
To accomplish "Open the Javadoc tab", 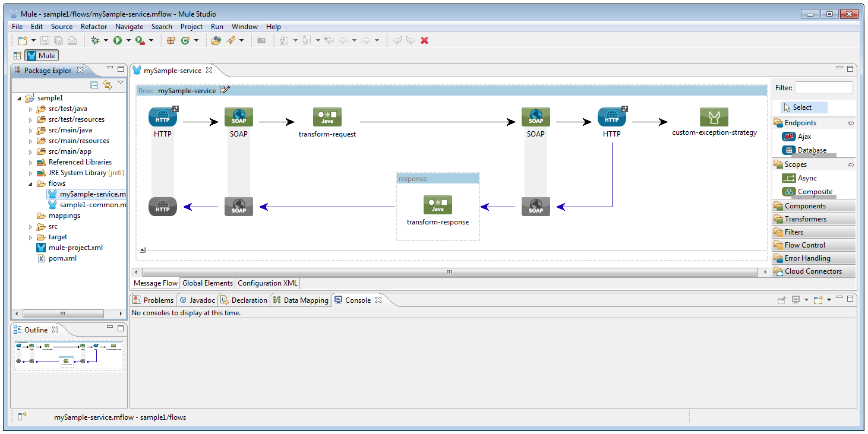I will coord(197,300).
